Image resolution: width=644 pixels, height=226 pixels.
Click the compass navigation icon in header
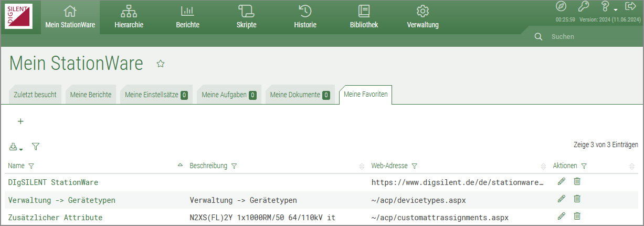pyautogui.click(x=561, y=6)
